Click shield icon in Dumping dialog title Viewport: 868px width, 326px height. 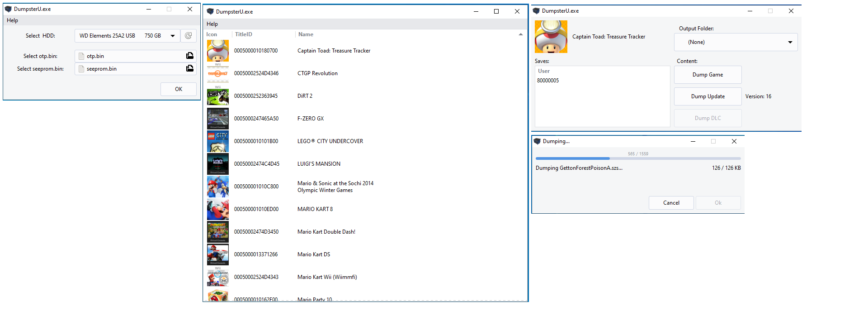[x=537, y=141]
